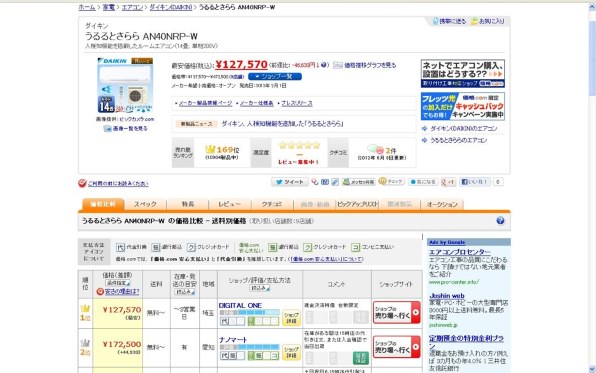596x373 pixels.
Task: Click the 新製品ニュース headline about ダイキン
Action: [x=282, y=124]
